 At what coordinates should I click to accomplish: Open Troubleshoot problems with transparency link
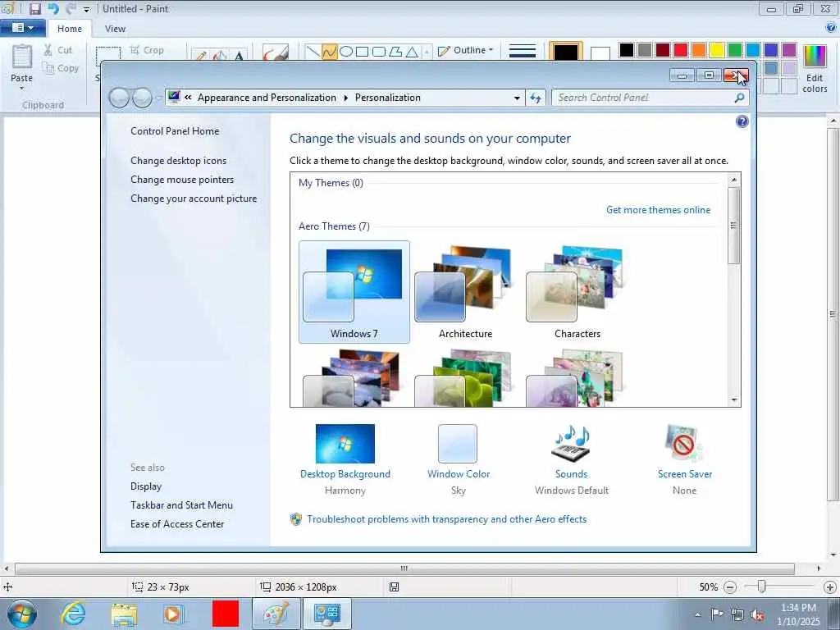point(446,519)
